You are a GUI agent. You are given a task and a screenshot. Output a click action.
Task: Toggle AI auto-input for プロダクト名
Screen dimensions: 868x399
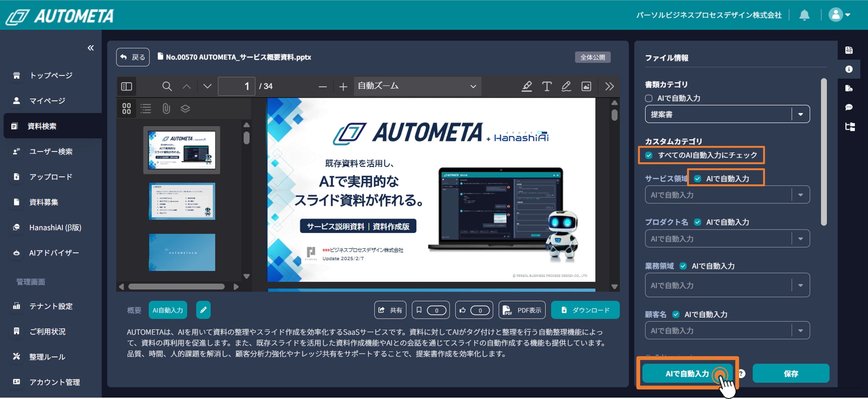click(x=697, y=222)
